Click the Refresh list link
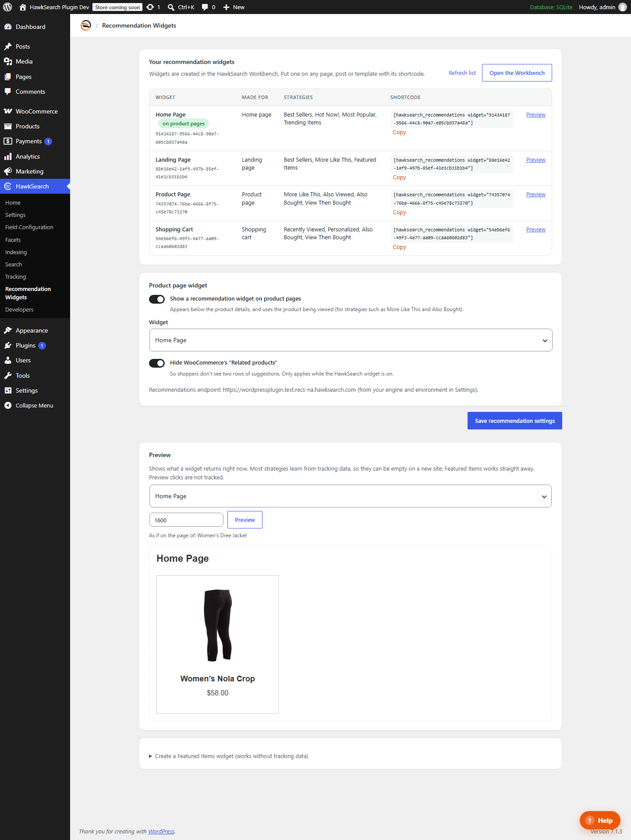Image resolution: width=631 pixels, height=840 pixels. point(462,73)
